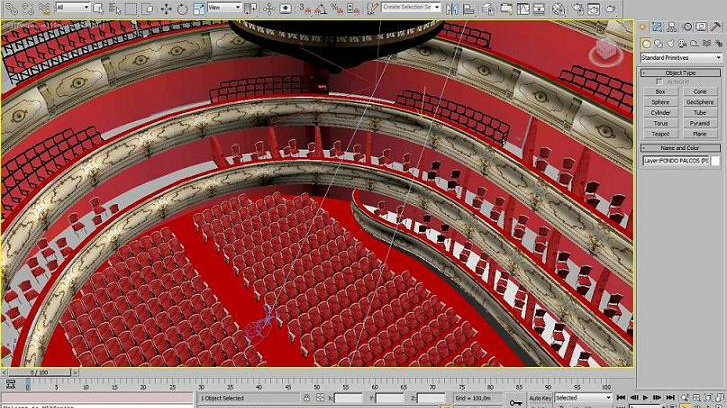Enable the AutoGrid checkbox
Image resolution: width=727 pixels, height=408 pixels.
659,82
